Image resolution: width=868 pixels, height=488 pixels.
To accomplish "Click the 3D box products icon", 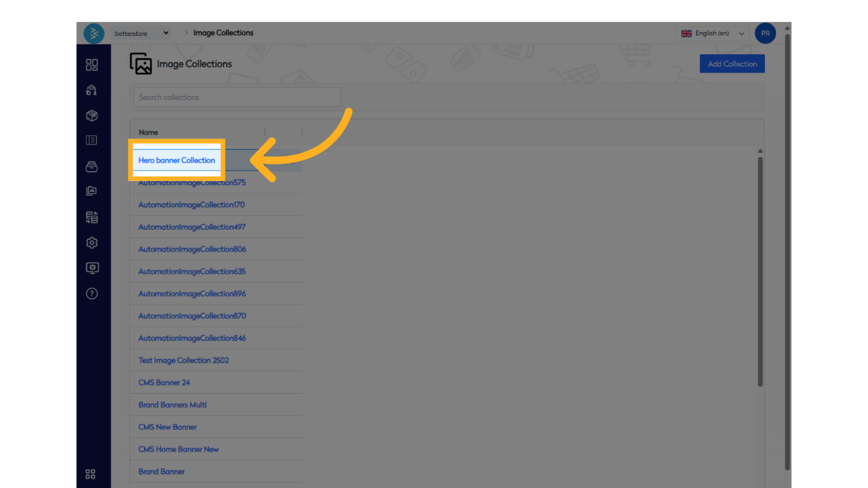I will click(x=92, y=116).
